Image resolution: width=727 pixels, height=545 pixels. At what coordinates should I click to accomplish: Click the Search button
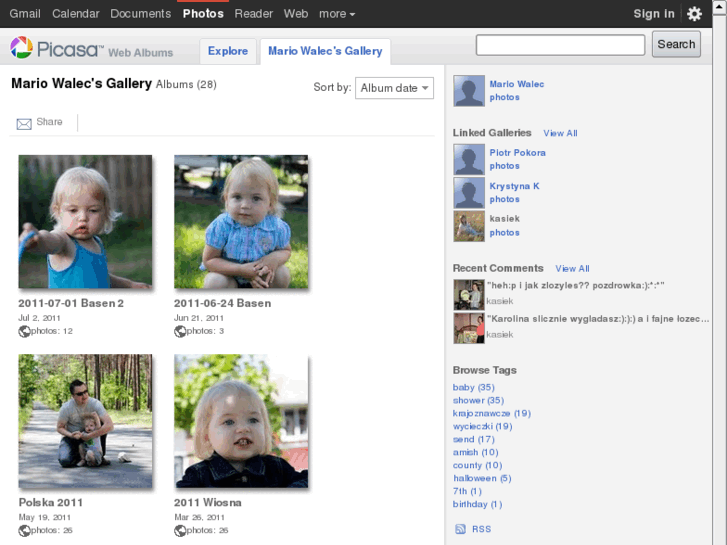pos(676,45)
